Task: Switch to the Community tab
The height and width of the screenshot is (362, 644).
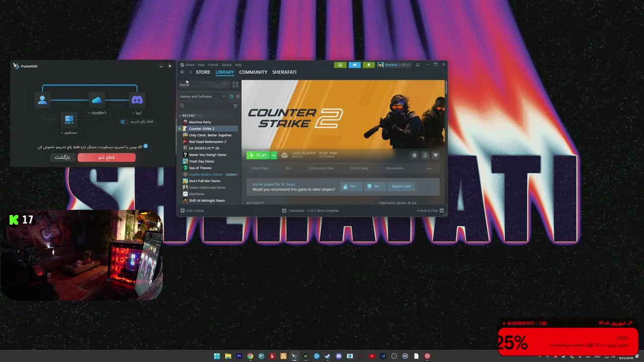Action: [253, 72]
